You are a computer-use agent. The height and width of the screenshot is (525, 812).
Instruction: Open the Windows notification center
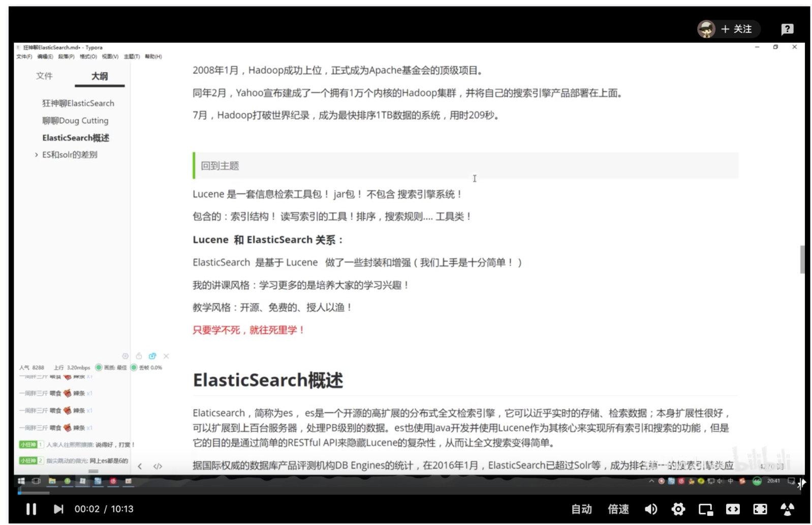791,481
